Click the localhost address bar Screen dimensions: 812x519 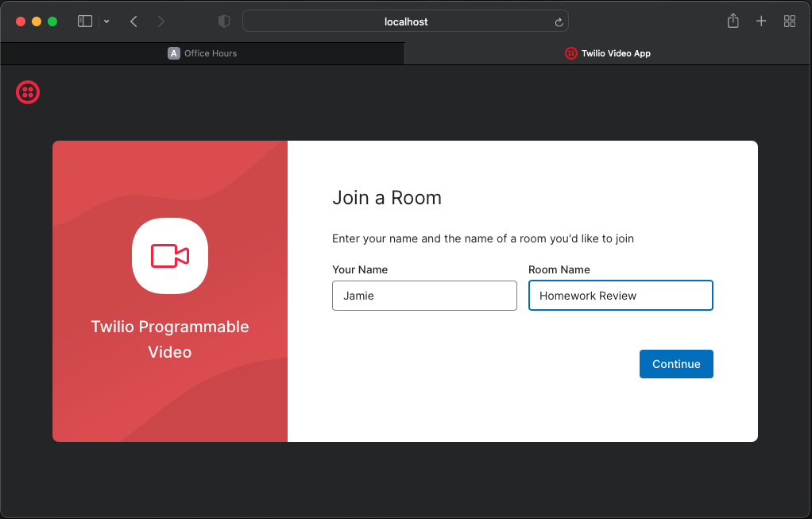click(405, 21)
